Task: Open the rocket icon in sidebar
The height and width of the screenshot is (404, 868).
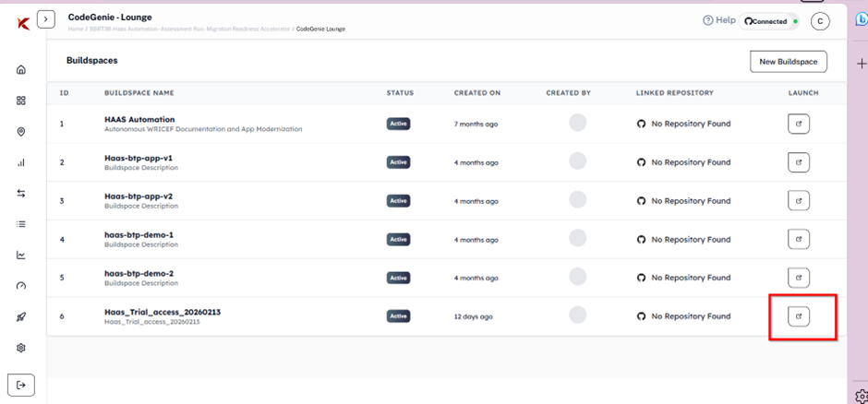Action: pos(21,317)
